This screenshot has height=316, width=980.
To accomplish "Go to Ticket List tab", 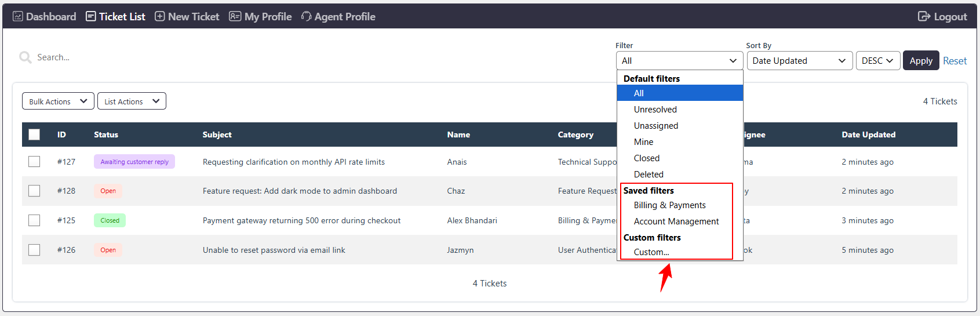I will click(115, 16).
